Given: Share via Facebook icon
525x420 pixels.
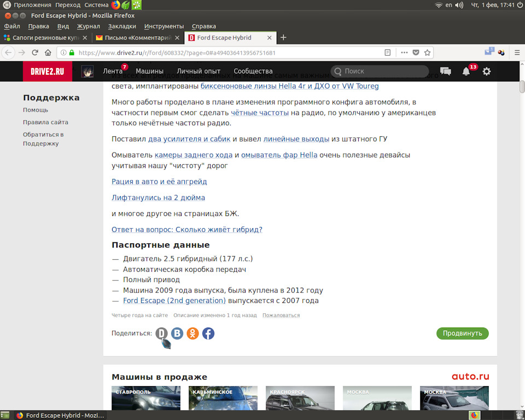Looking at the screenshot, I should 208,333.
